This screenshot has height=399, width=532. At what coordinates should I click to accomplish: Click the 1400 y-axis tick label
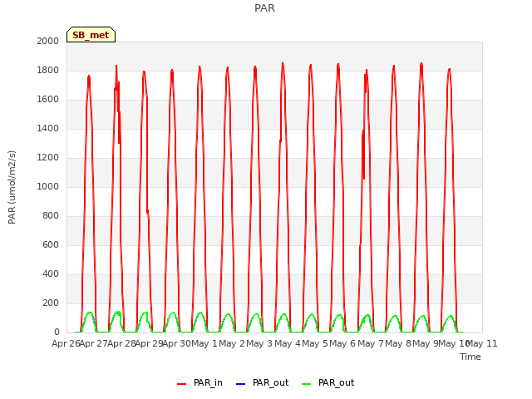coord(48,129)
